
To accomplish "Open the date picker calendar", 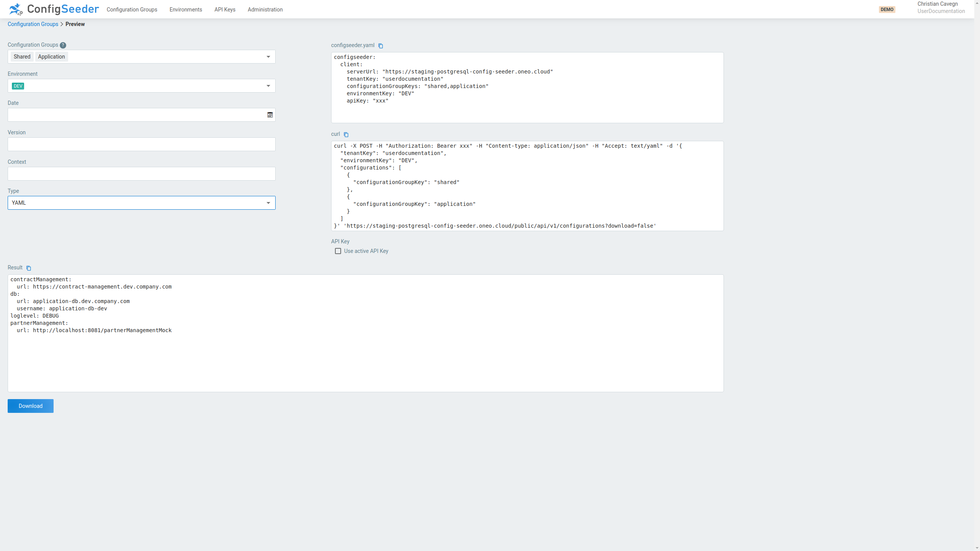I will [269, 115].
